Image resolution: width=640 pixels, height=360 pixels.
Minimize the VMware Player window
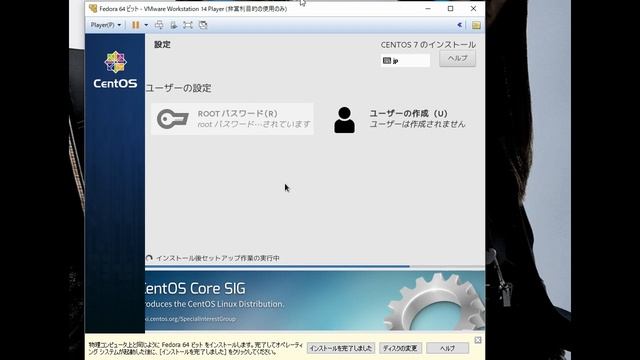pyautogui.click(x=428, y=8)
